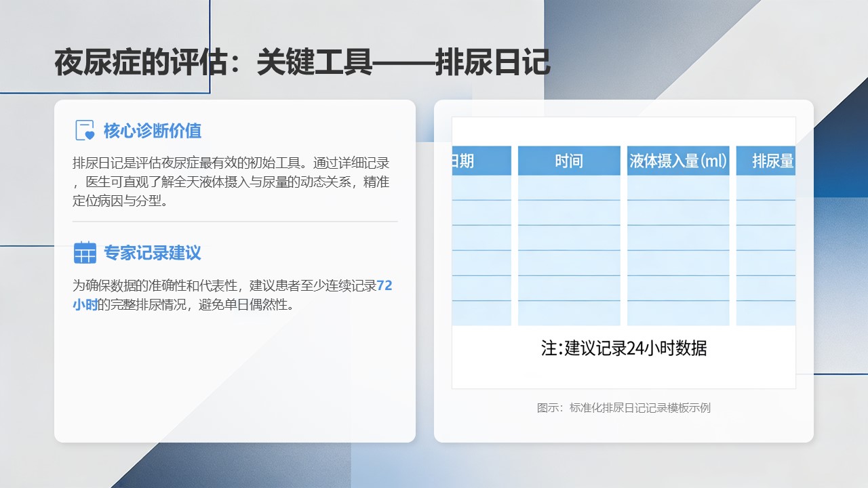Click the bottom cell in 液体摄入量 column
The image size is (868, 488).
click(x=677, y=313)
